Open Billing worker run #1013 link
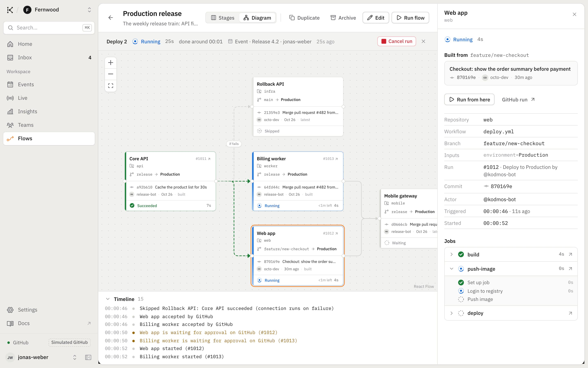 click(x=331, y=159)
